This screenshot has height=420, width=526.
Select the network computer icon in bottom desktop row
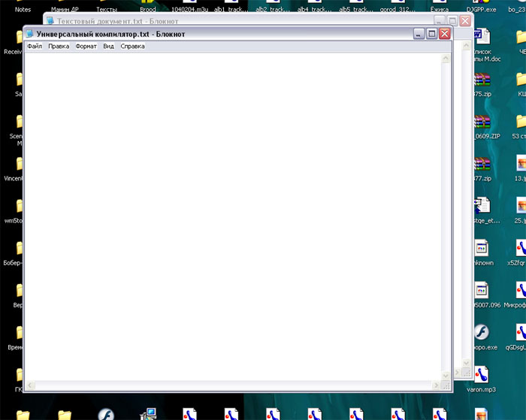148,414
